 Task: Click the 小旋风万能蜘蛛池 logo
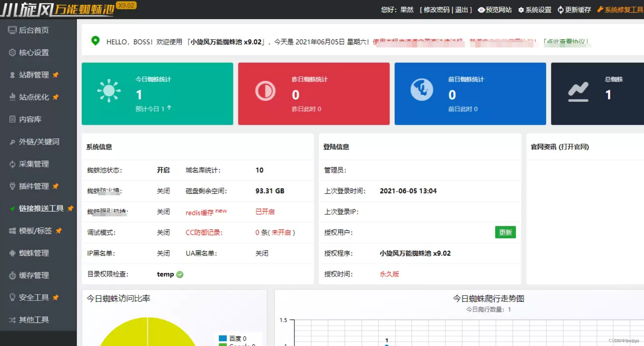[x=58, y=9]
